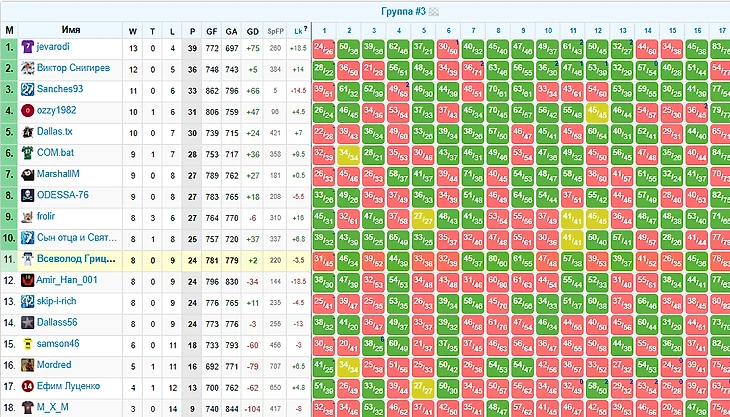Image resolution: width=730 pixels, height=417 pixels.
Task: Click the small grid icon after Группа #3
Action: [x=434, y=12]
